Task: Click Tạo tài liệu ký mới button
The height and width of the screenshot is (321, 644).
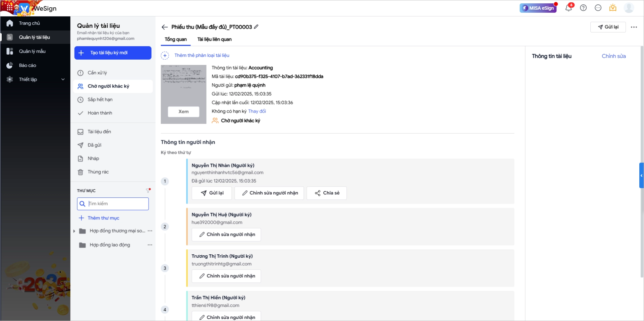Action: click(113, 53)
